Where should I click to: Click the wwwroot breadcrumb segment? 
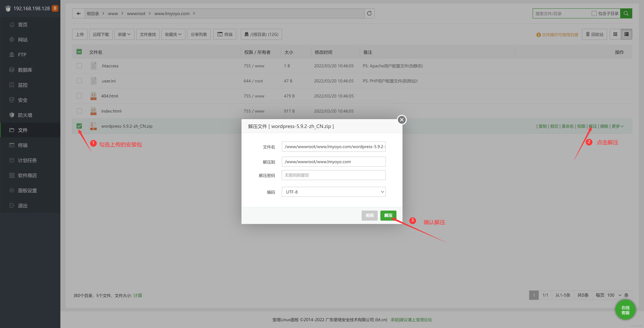pos(136,14)
